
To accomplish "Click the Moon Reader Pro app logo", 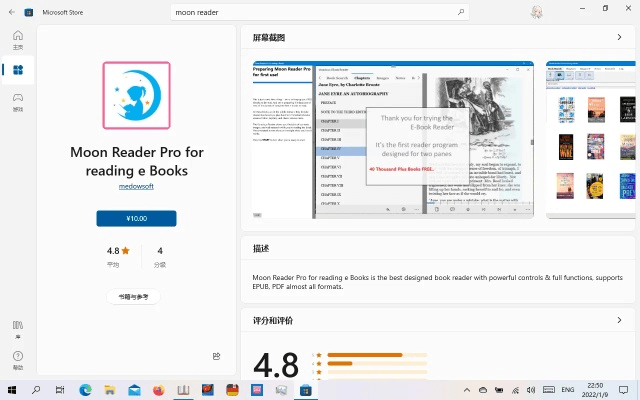I will click(136, 95).
